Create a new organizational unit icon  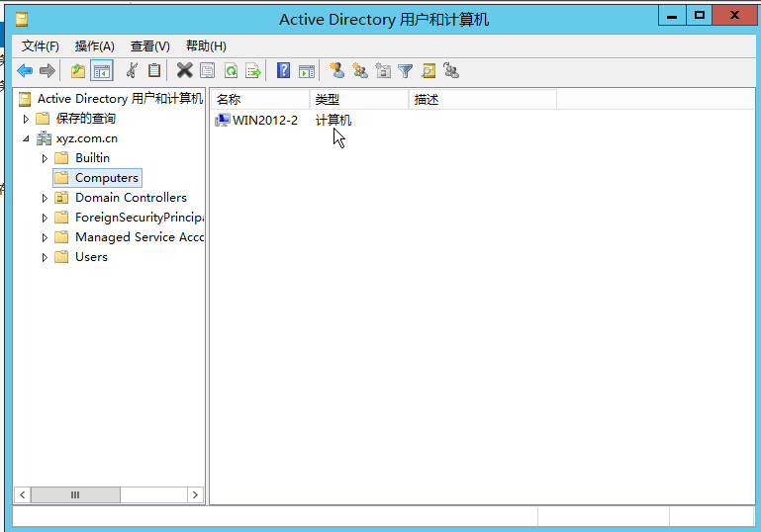383,71
